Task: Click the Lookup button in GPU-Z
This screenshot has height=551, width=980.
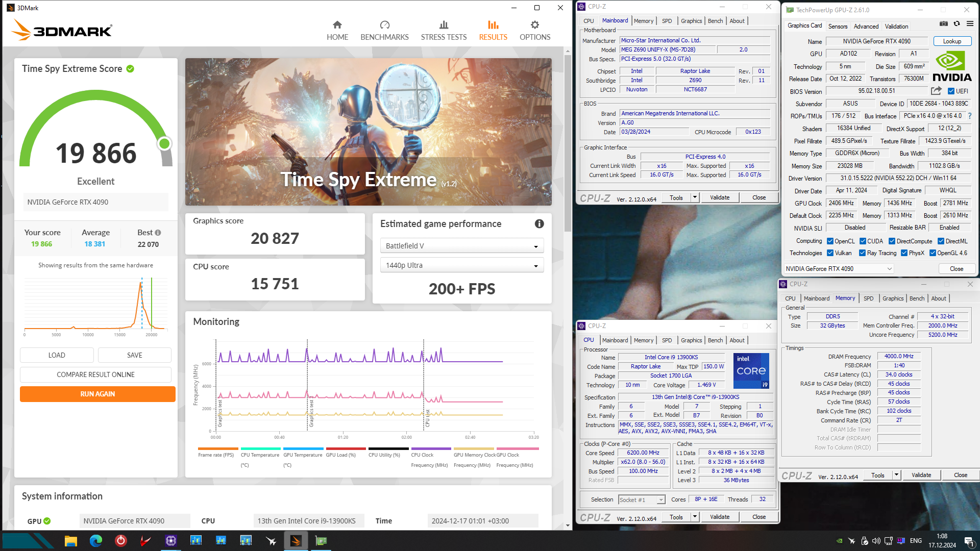Action: [952, 41]
